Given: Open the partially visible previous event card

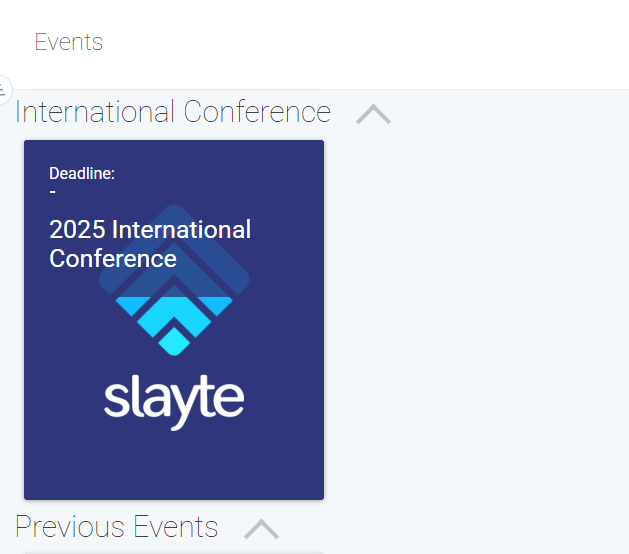Looking at the screenshot, I should click(x=174, y=553).
